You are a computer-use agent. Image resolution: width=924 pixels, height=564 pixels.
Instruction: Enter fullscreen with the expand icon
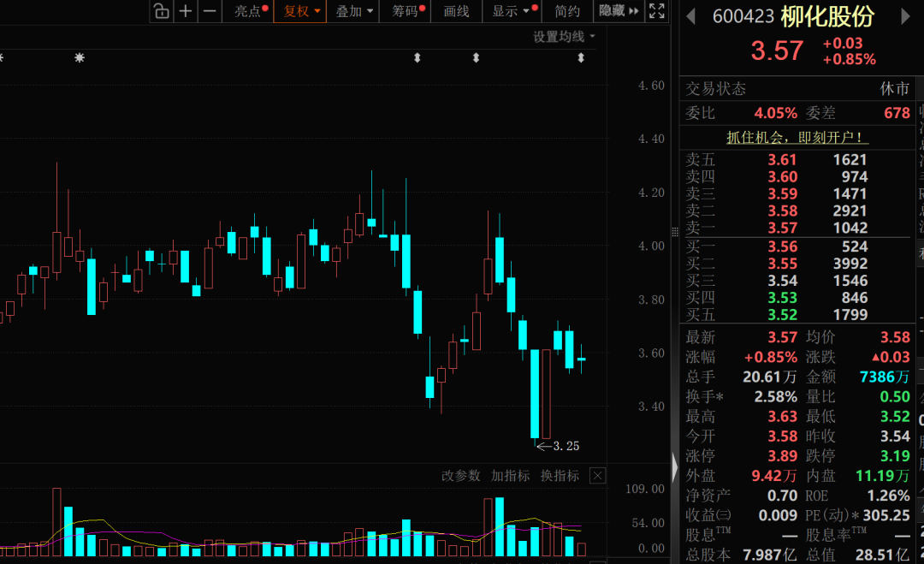coord(656,11)
